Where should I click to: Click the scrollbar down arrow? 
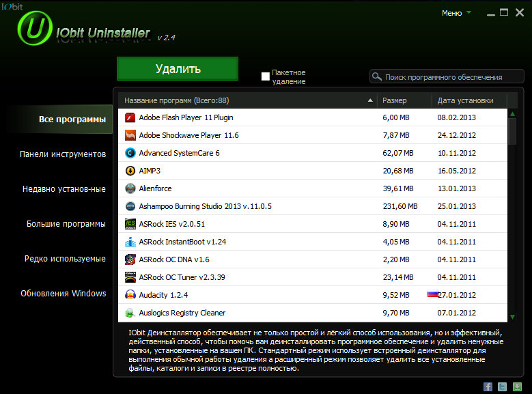pyautogui.click(x=513, y=317)
